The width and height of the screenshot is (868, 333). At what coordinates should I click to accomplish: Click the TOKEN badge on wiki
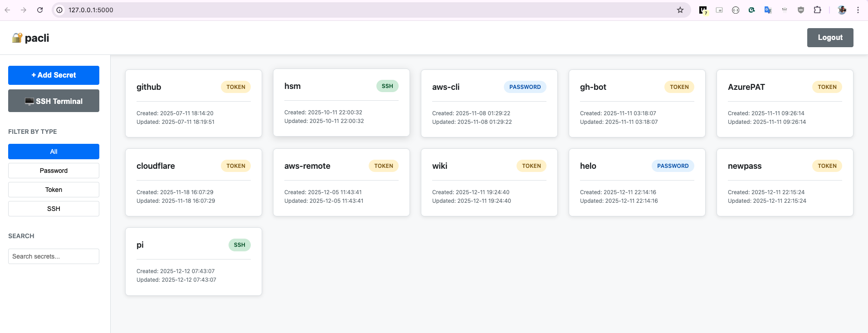tap(532, 166)
